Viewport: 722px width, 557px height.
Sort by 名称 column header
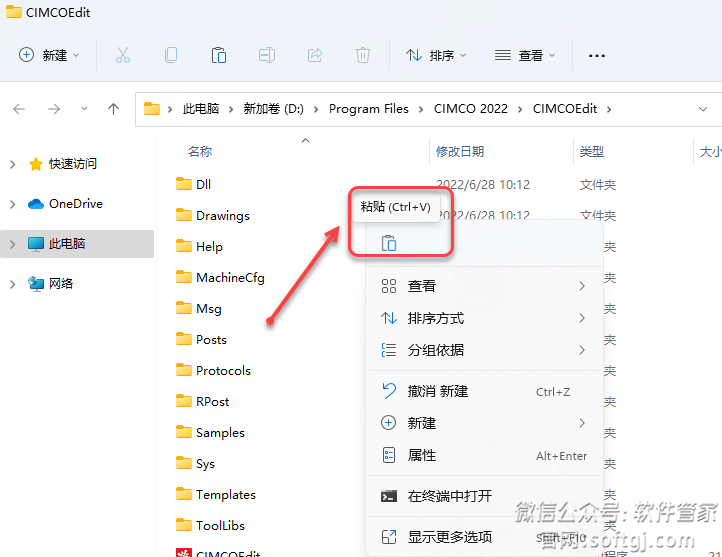click(x=200, y=151)
